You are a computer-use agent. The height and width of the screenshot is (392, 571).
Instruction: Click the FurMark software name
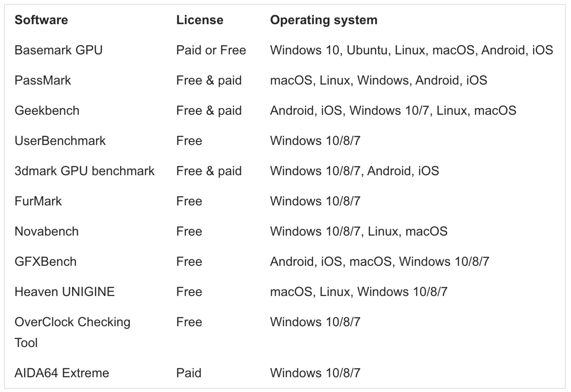pyautogui.click(x=38, y=201)
